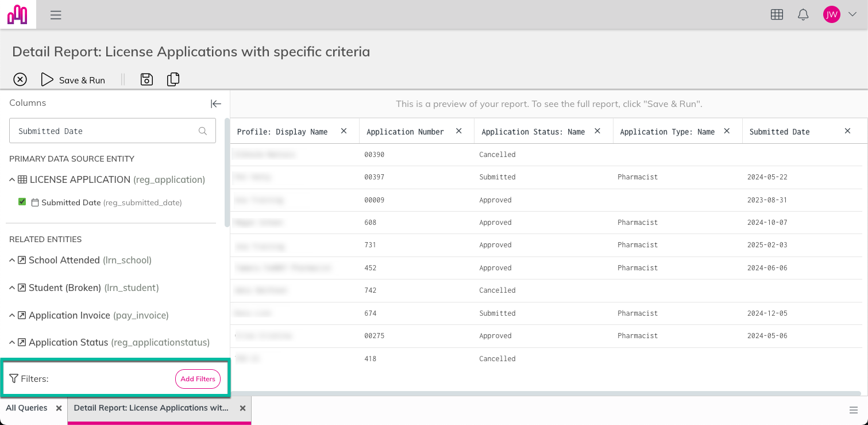868x425 pixels.
Task: Click the search magnifier icon
Action: pos(203,131)
